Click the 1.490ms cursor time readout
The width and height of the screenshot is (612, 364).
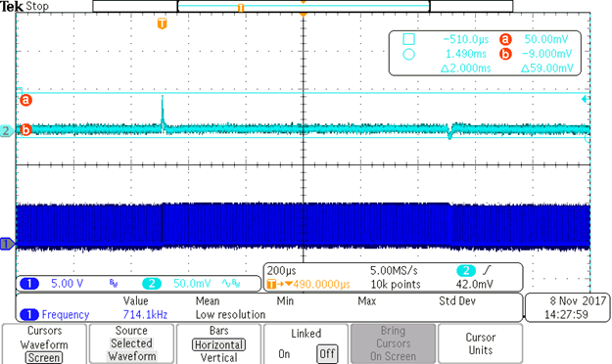pos(466,54)
